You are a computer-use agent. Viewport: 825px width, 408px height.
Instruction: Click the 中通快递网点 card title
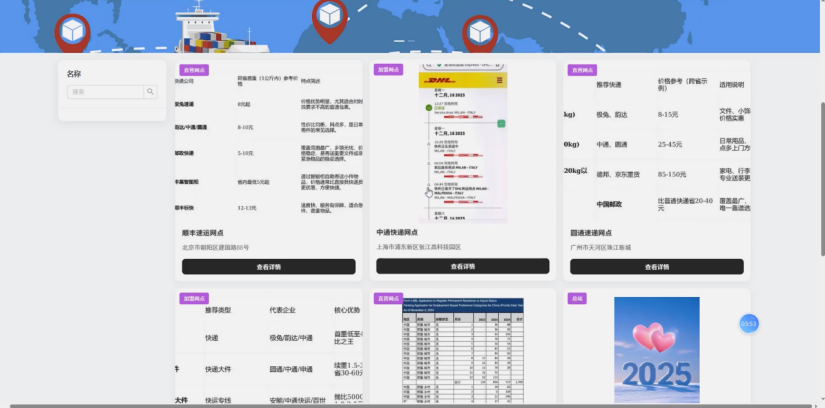tap(397, 232)
